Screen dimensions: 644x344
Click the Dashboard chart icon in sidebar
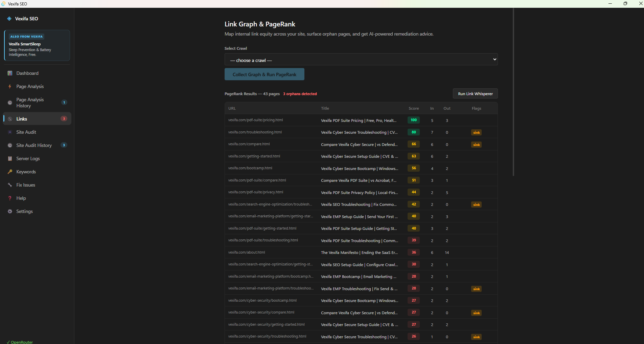point(10,73)
